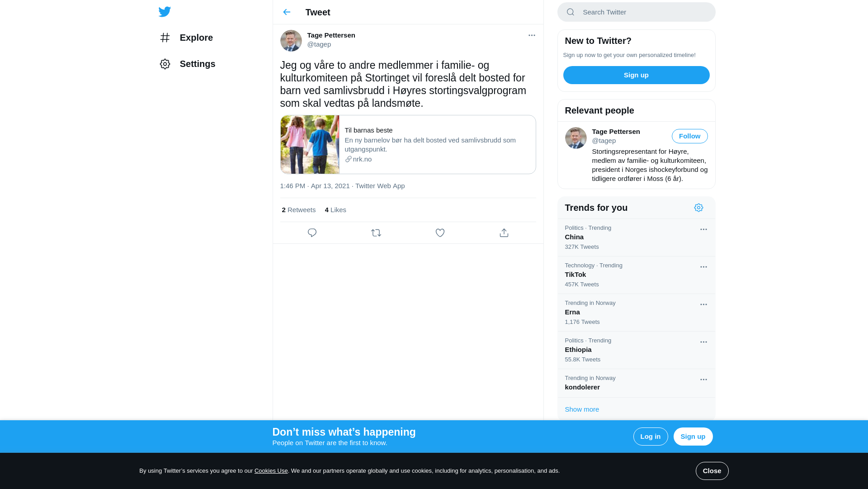Follow Tage Pettersen
The height and width of the screenshot is (489, 868).
pos(689,136)
